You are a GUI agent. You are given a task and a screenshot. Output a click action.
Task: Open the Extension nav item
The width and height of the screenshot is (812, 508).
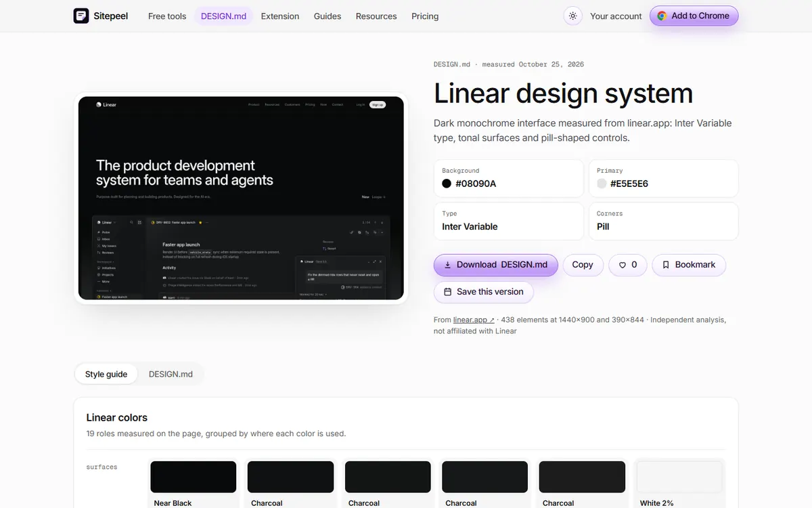tap(280, 16)
